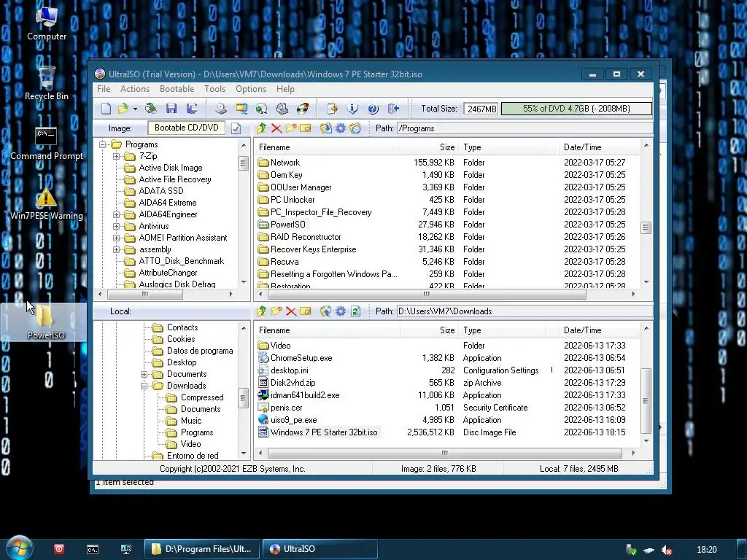Click the Local file list horizontal scrollbar
747x560 pixels.
click(x=445, y=453)
